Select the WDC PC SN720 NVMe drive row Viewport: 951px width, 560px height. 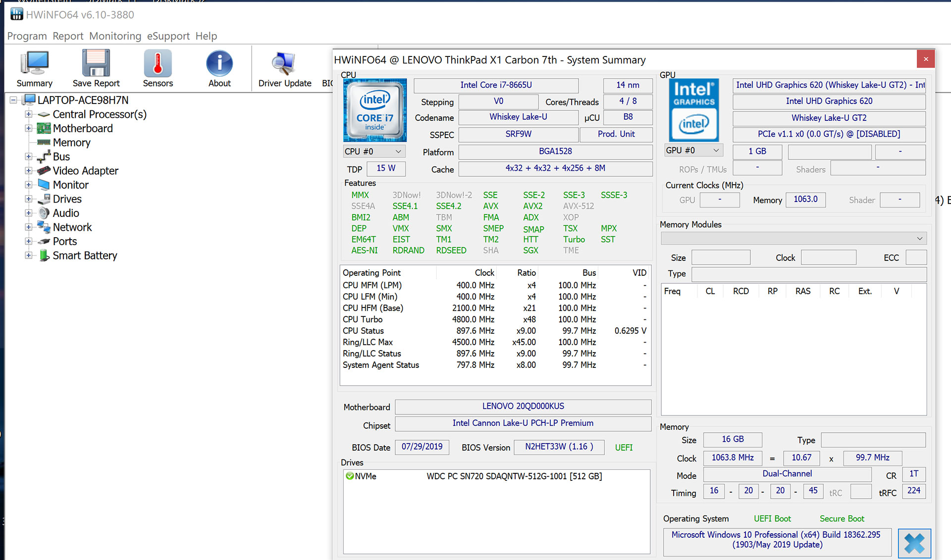coord(496,476)
